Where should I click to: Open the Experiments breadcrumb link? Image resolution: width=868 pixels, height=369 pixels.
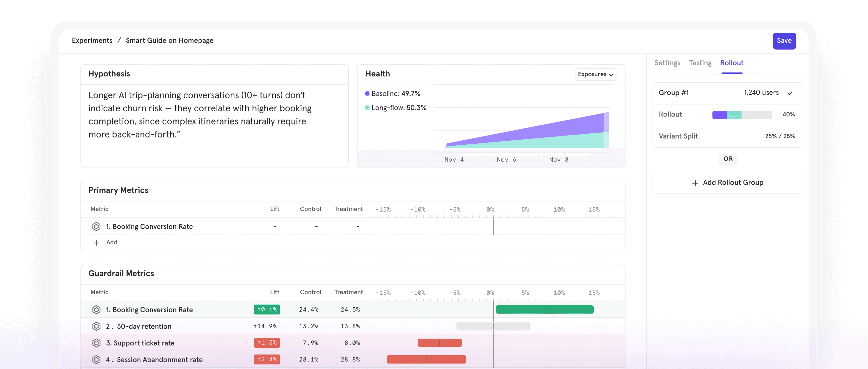coord(92,40)
